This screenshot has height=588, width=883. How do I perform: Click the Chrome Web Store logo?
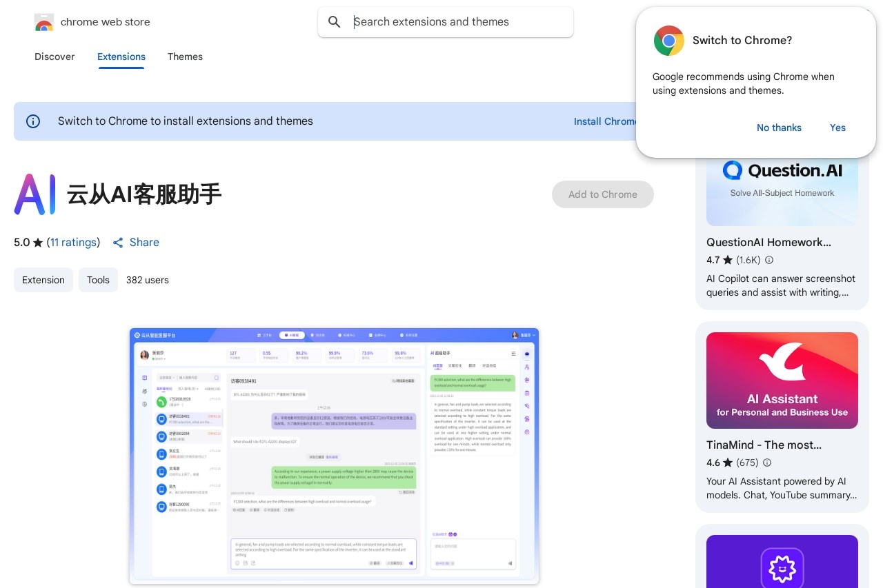44,22
